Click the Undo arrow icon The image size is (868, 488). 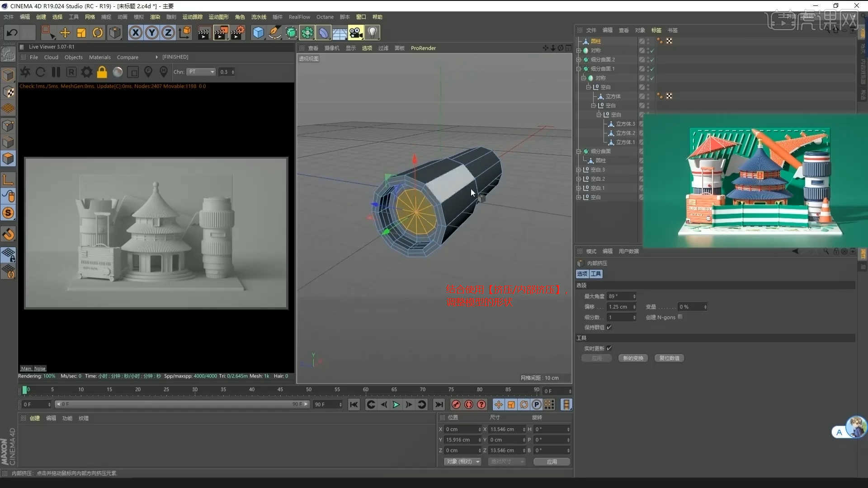tap(12, 33)
